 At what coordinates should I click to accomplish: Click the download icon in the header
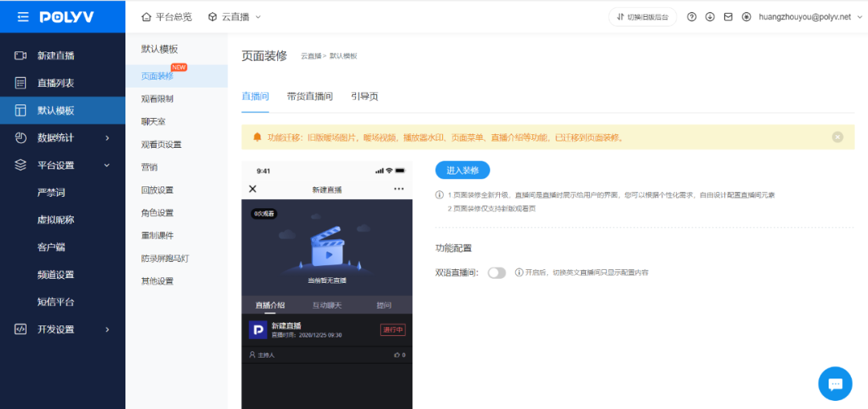coord(710,17)
